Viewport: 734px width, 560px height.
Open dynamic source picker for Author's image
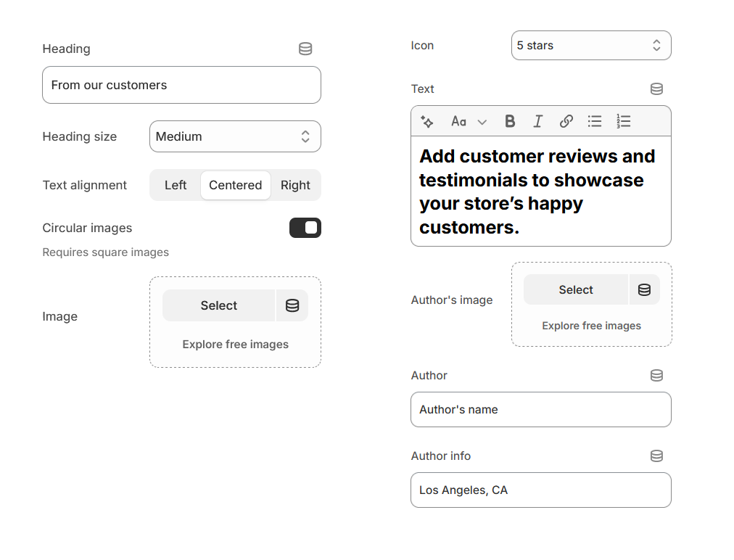[644, 289]
